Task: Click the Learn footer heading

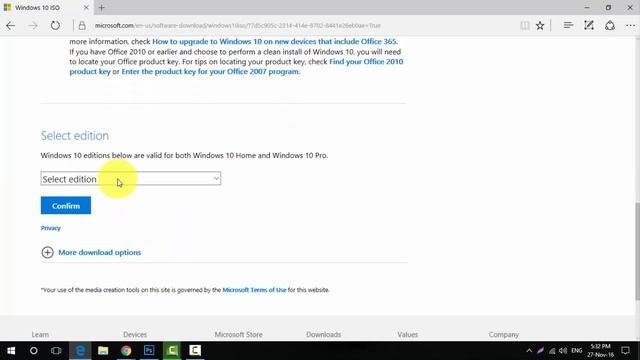Action: point(40,334)
